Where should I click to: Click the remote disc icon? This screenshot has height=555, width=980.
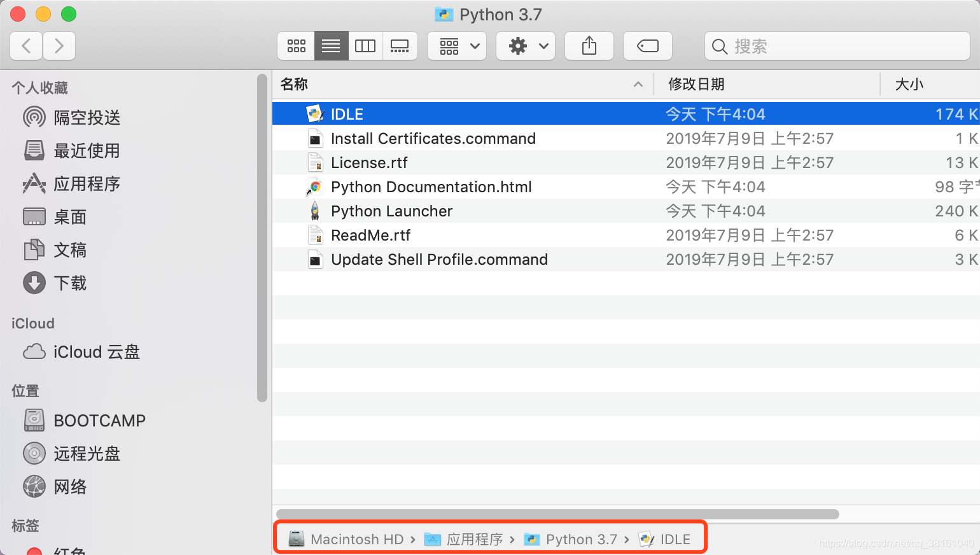tap(34, 453)
